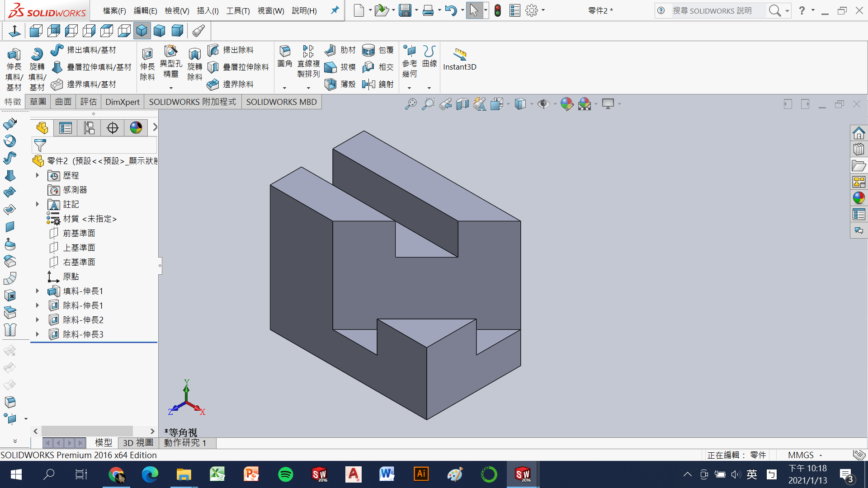Click the 3D 視圖 bottom tab
Image resolution: width=868 pixels, height=488 pixels.
138,443
